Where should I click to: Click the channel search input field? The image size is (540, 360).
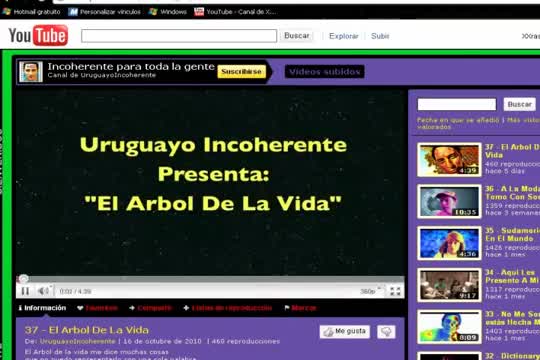click(457, 104)
